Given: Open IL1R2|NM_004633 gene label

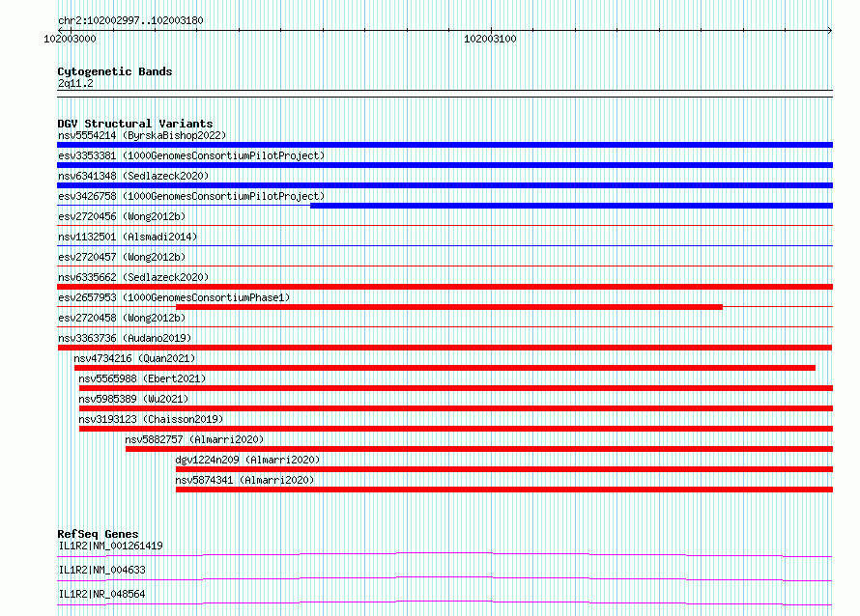Looking at the screenshot, I should (102, 570).
